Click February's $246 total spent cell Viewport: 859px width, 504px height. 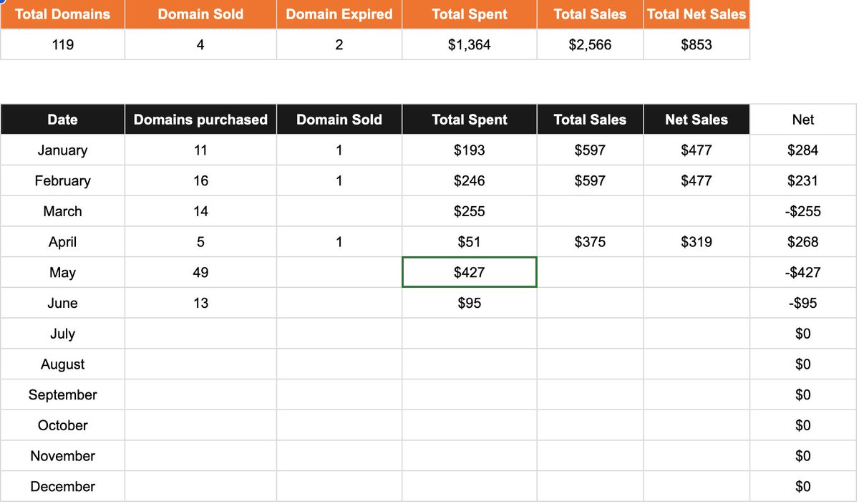(x=470, y=180)
